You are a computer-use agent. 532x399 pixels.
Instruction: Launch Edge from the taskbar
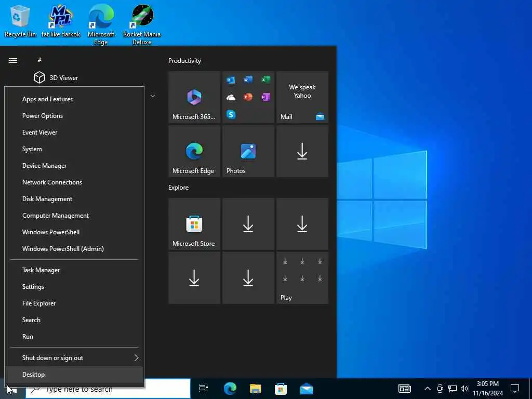[230, 389]
